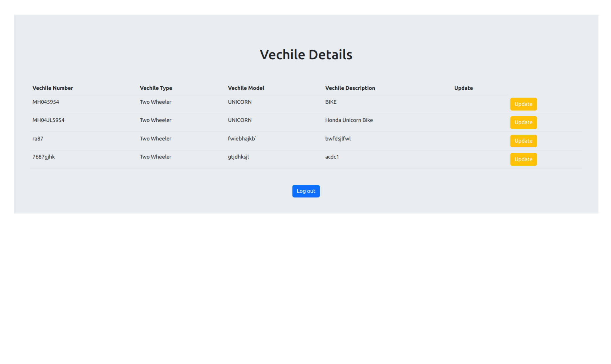Select the Vechile Number column header
This screenshot has width=611, height=364.
(53, 88)
